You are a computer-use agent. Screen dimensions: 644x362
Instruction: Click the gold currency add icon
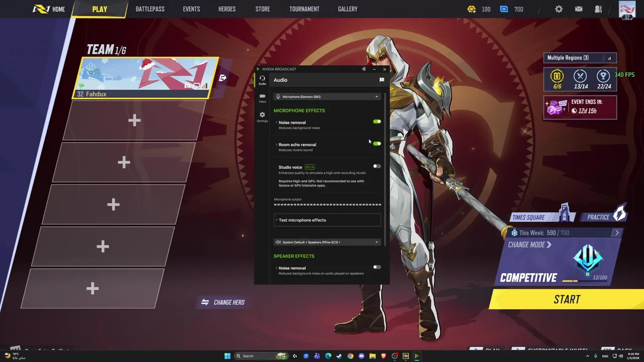click(x=471, y=9)
